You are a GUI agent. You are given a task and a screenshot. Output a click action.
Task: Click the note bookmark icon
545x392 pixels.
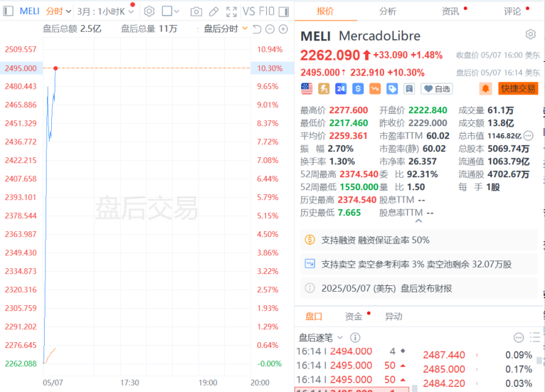click(x=409, y=89)
